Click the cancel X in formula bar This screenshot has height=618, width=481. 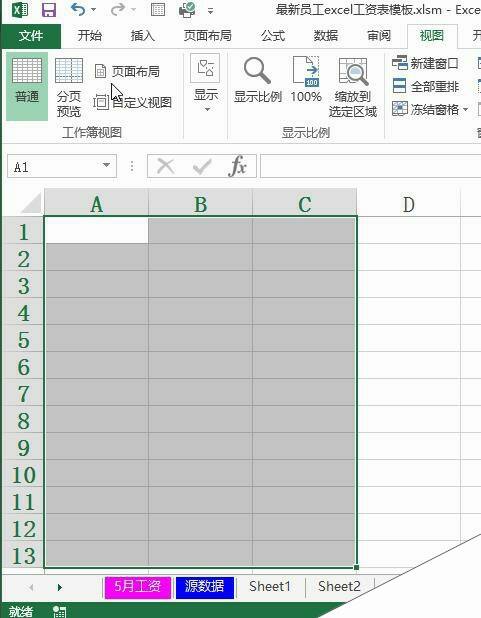pyautogui.click(x=166, y=166)
